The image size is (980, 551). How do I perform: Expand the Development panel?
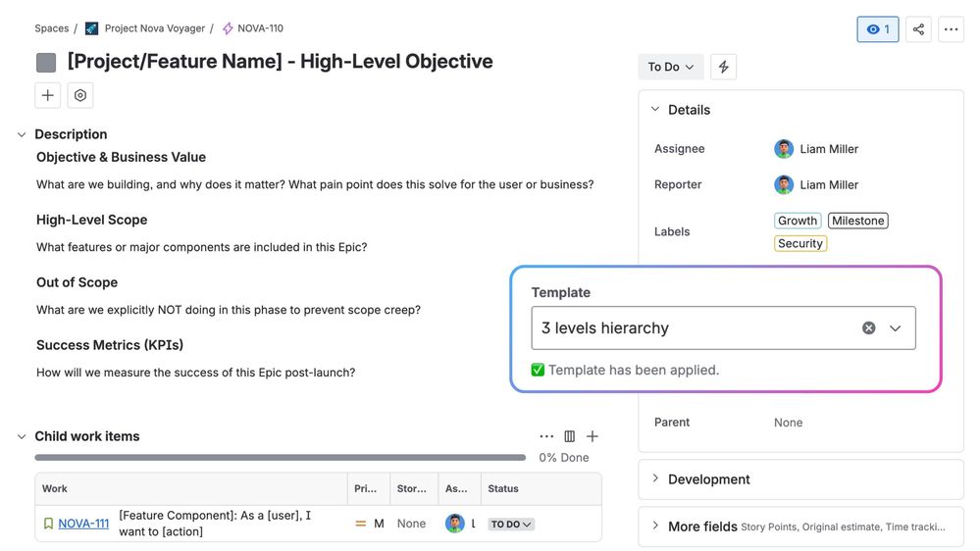tap(655, 478)
